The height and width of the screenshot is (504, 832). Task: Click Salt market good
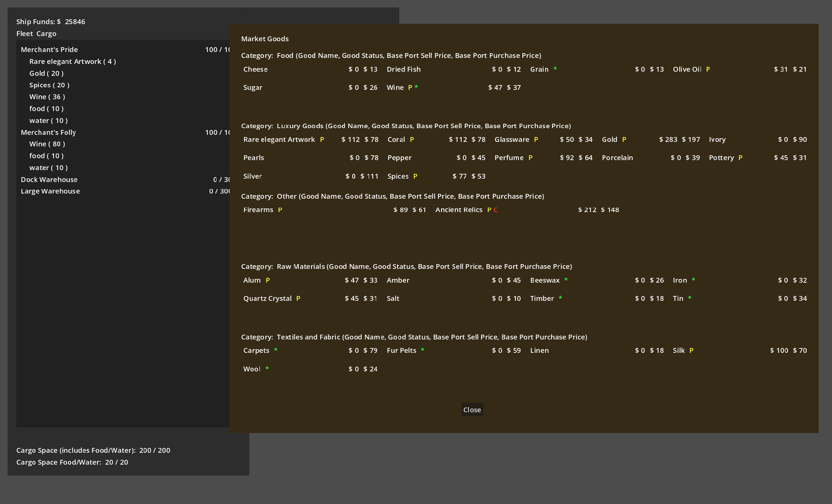pyautogui.click(x=393, y=298)
